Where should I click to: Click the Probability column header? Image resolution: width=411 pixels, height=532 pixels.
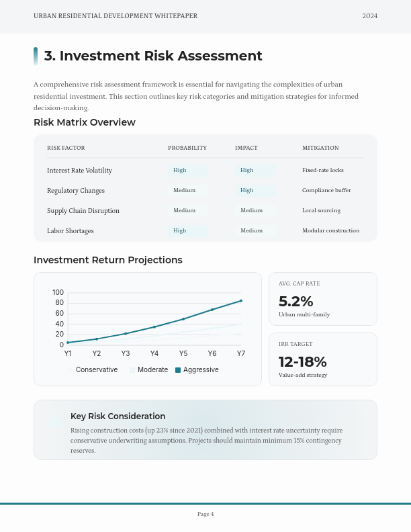point(187,148)
